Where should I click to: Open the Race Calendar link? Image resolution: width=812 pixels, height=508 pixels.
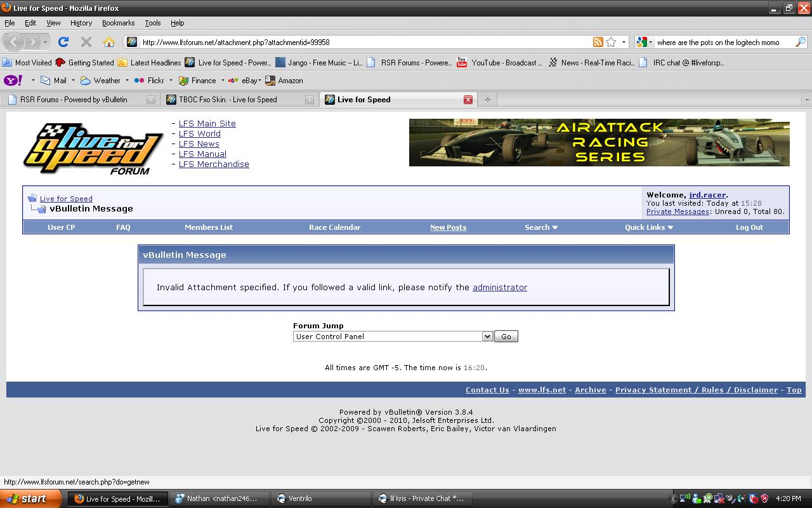(x=335, y=227)
